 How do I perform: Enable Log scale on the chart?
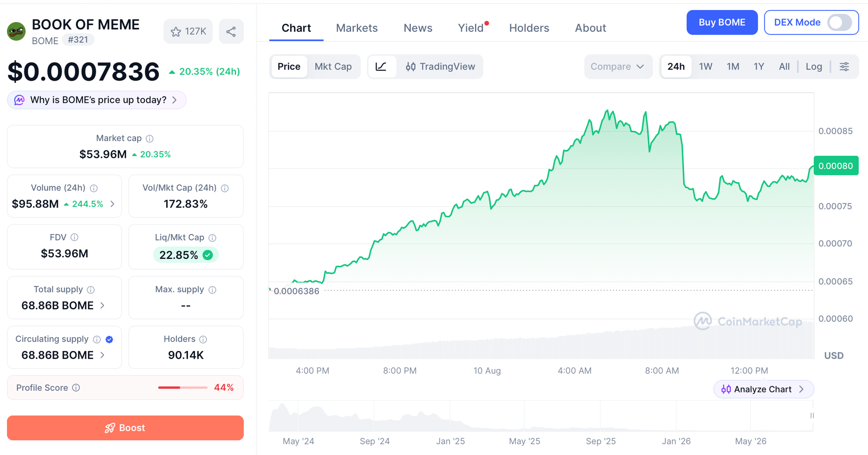click(814, 66)
